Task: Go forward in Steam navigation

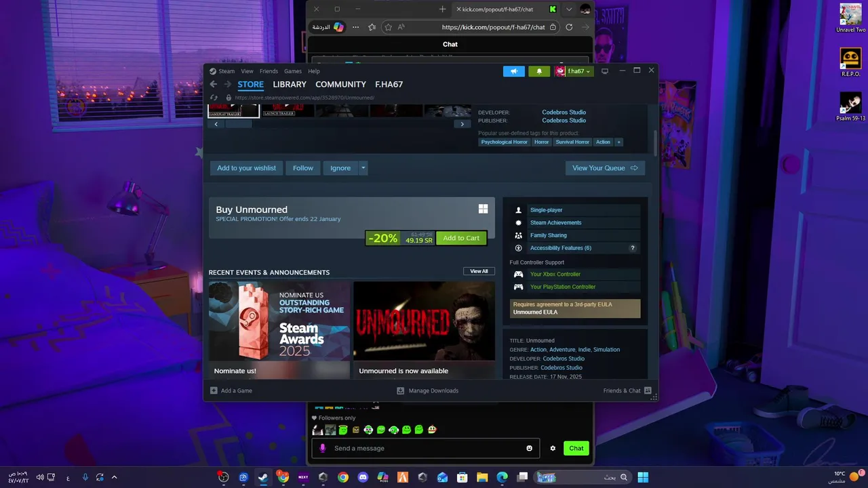Action: pyautogui.click(x=228, y=85)
